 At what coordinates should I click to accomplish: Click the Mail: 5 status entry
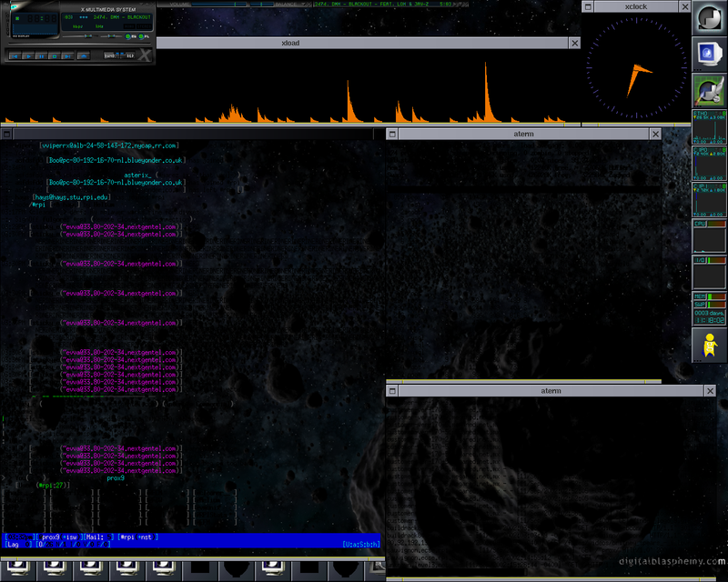pyautogui.click(x=99, y=537)
